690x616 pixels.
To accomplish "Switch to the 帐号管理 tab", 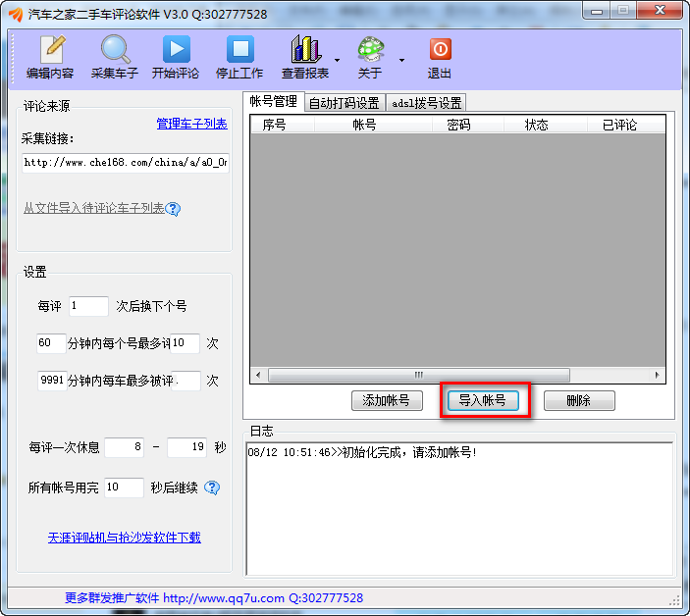I will 273,102.
